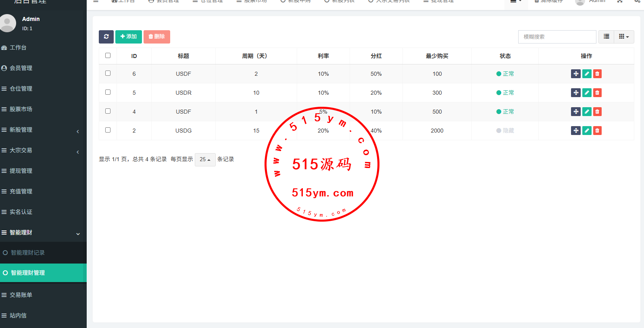The width and height of the screenshot is (644, 328).
Task: Check the select-all checkbox in header
Action: [x=108, y=56]
